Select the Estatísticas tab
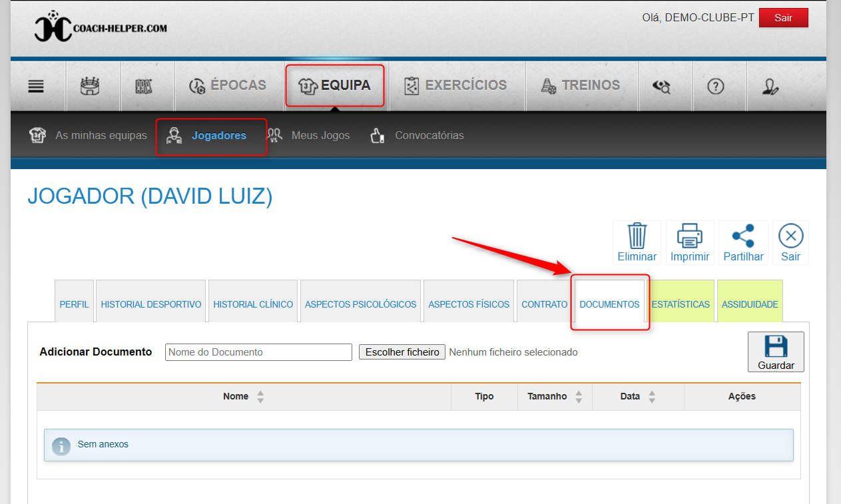 [x=681, y=304]
